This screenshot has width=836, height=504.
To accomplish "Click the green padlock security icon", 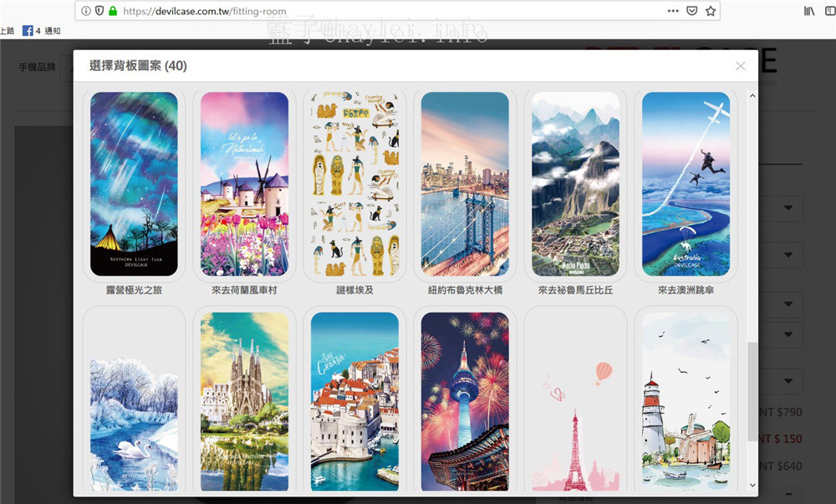I will (113, 11).
